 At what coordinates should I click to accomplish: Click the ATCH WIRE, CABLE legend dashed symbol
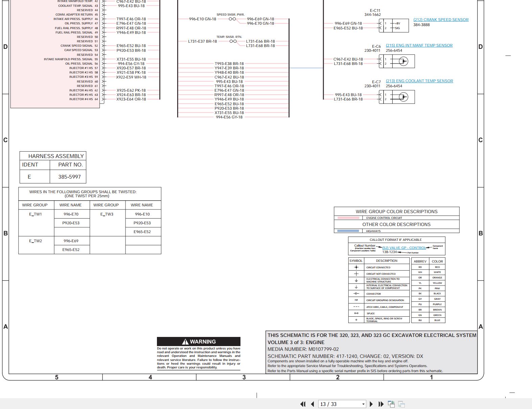[356, 307]
